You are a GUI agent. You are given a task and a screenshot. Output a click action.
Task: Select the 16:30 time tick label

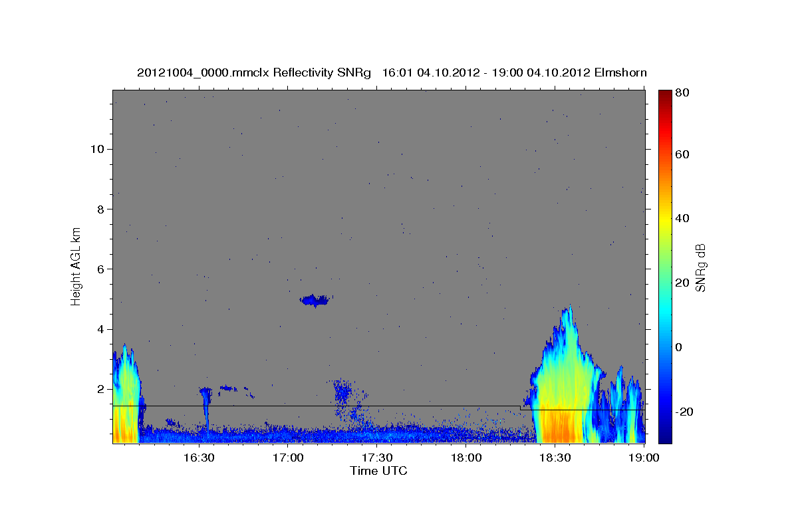coord(199,458)
